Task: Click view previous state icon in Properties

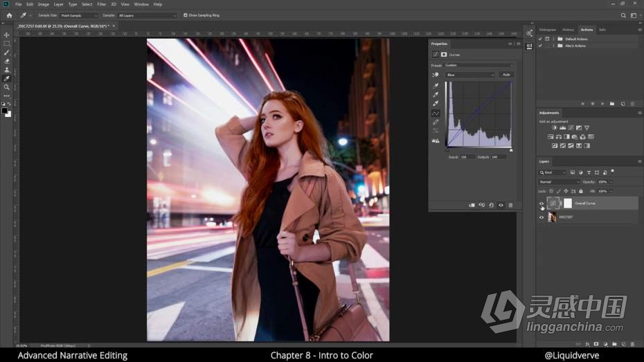Action: pyautogui.click(x=482, y=205)
